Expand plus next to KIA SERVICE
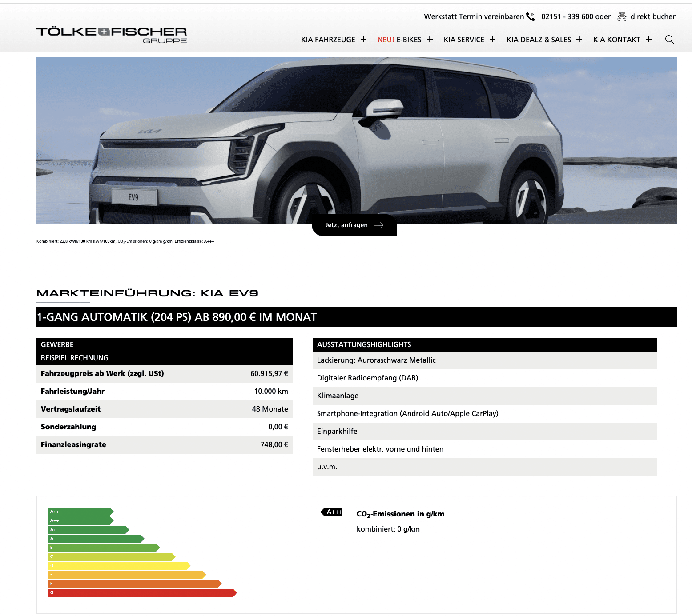692x616 pixels. pos(492,40)
